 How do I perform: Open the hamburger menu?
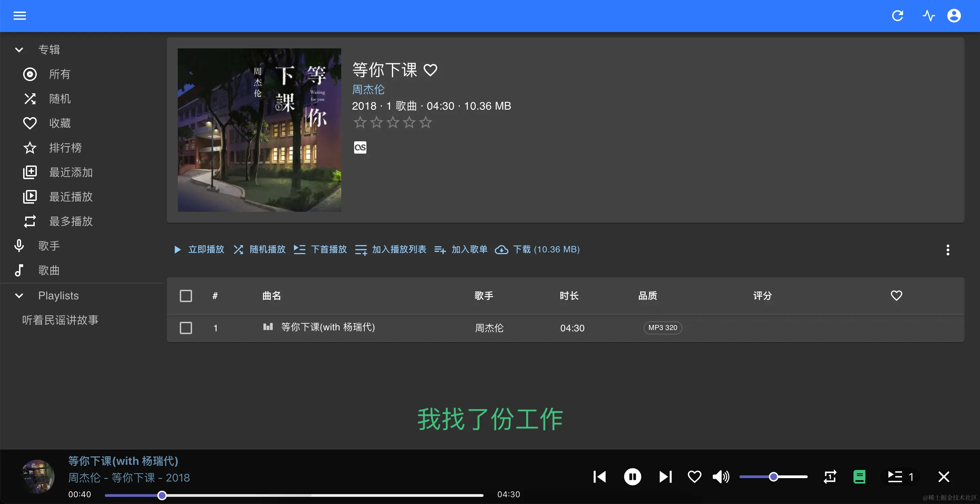(20, 16)
